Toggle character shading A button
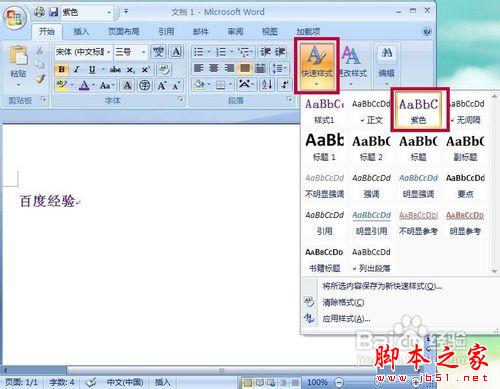This screenshot has width=500, height=389. click(x=127, y=85)
